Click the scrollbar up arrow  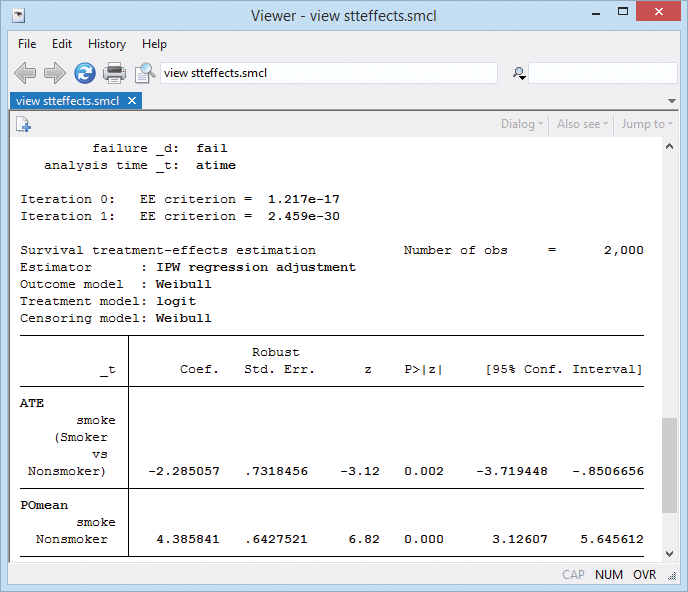point(669,147)
